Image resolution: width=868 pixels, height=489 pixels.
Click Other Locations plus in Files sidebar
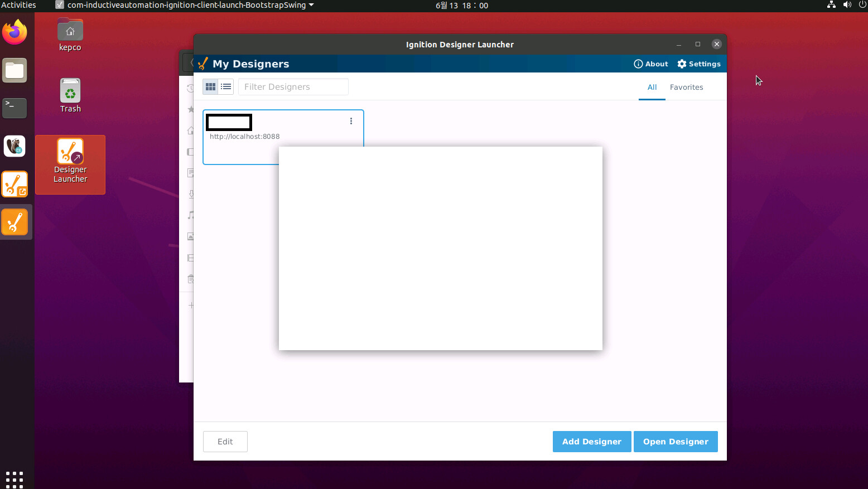tap(191, 305)
